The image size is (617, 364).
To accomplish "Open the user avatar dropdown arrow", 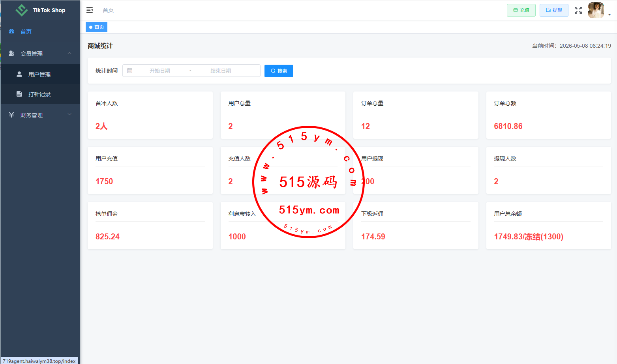I will tap(609, 15).
